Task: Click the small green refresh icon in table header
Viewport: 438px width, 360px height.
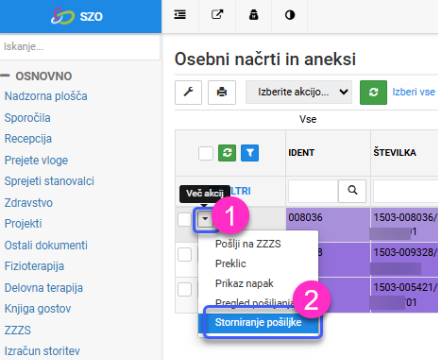Action: coord(227,153)
